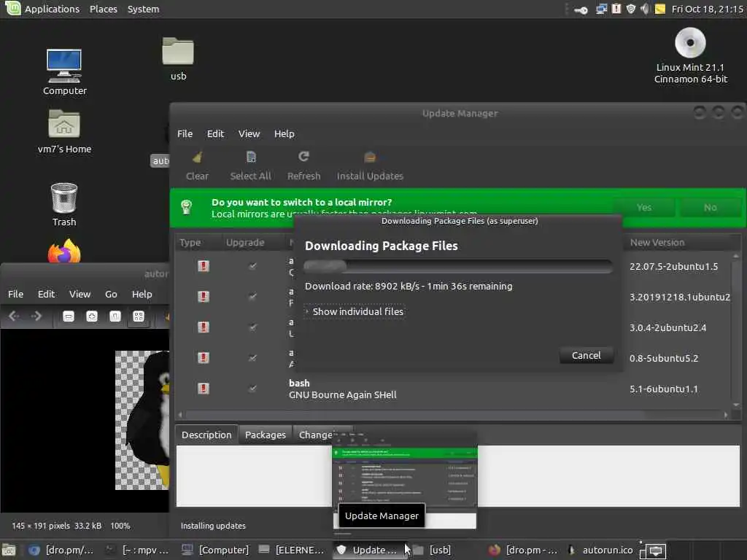Switch to mpv terminal taskbar window
This screenshot has width=747, height=560.
click(x=138, y=550)
